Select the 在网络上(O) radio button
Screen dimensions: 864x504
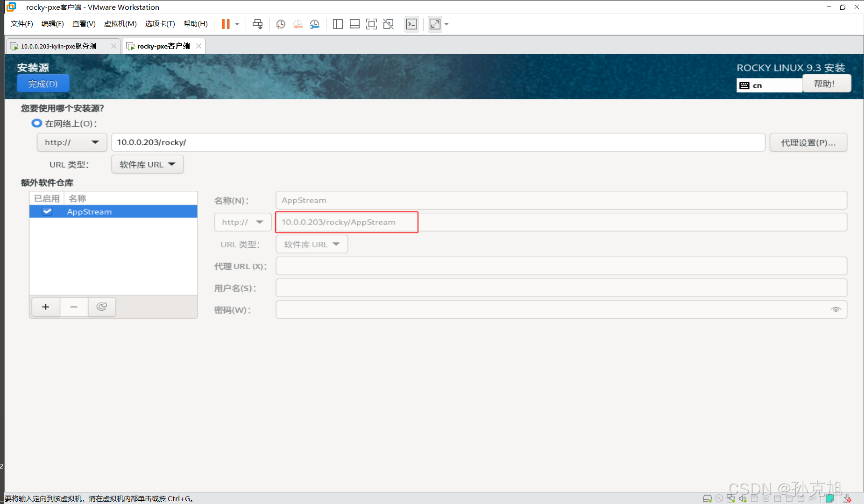[36, 123]
